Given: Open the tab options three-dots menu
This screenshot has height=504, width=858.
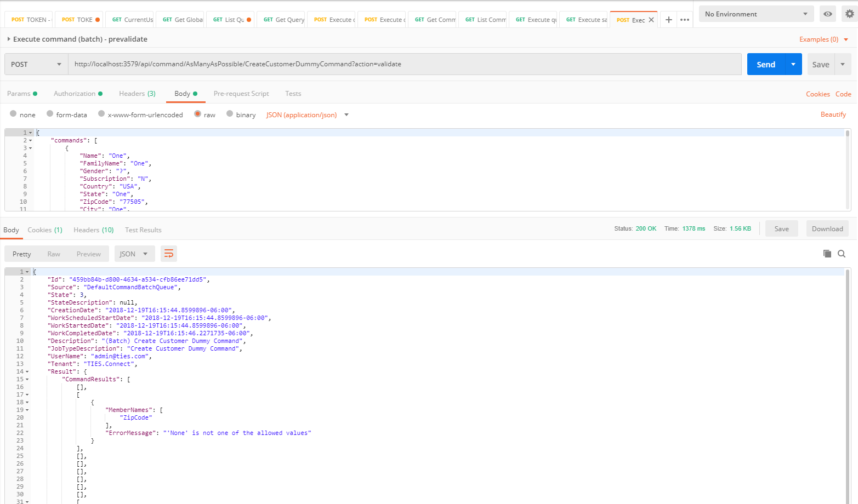Looking at the screenshot, I should click(x=684, y=20).
